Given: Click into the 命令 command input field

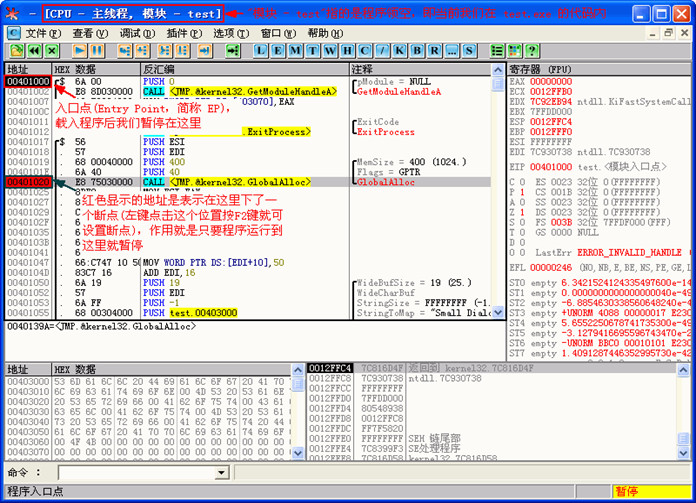Looking at the screenshot, I should (137, 473).
